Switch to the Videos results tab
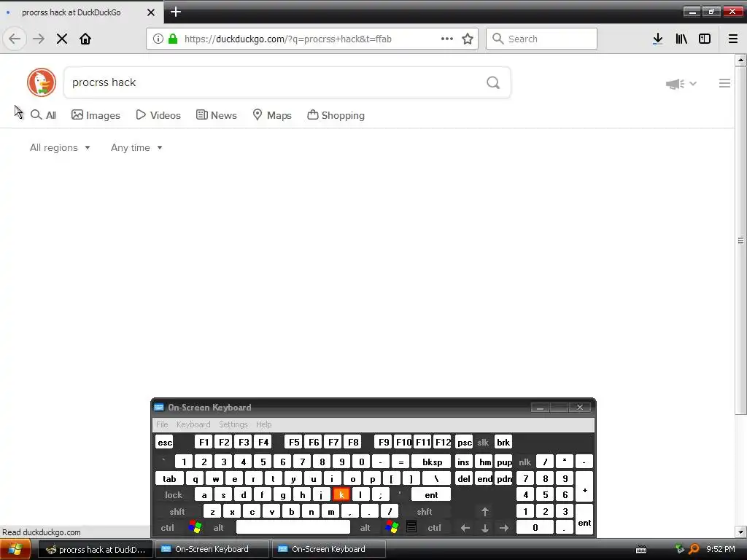747x560 pixels. pos(158,115)
